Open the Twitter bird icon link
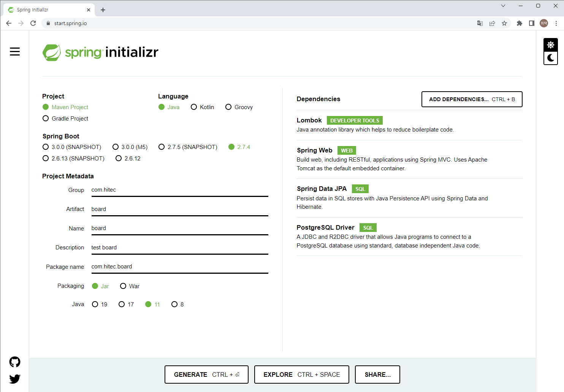The image size is (564, 392). click(15, 379)
